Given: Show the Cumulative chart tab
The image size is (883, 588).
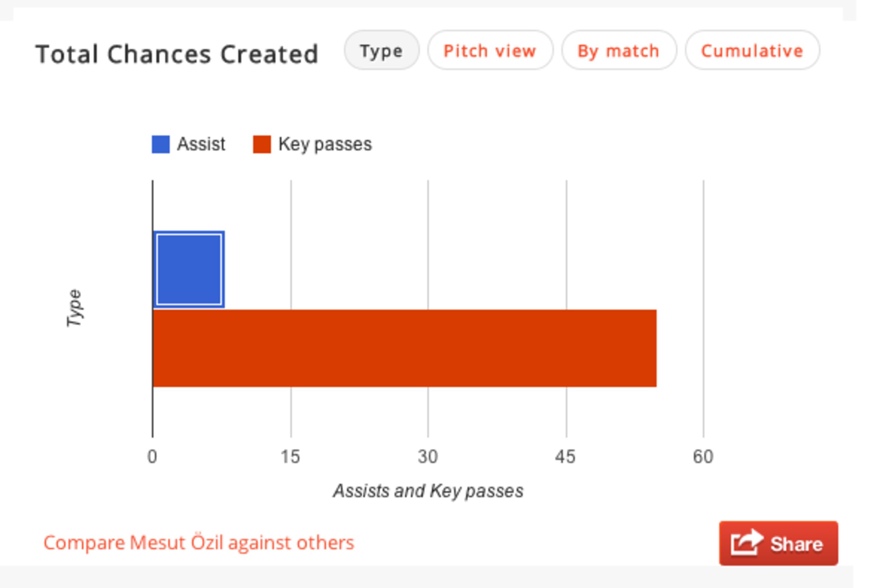Looking at the screenshot, I should (x=752, y=50).
